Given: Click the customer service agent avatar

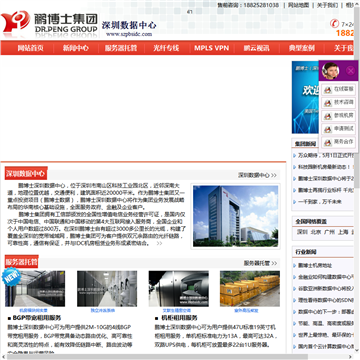Looking at the screenshot, I should coord(330,71).
